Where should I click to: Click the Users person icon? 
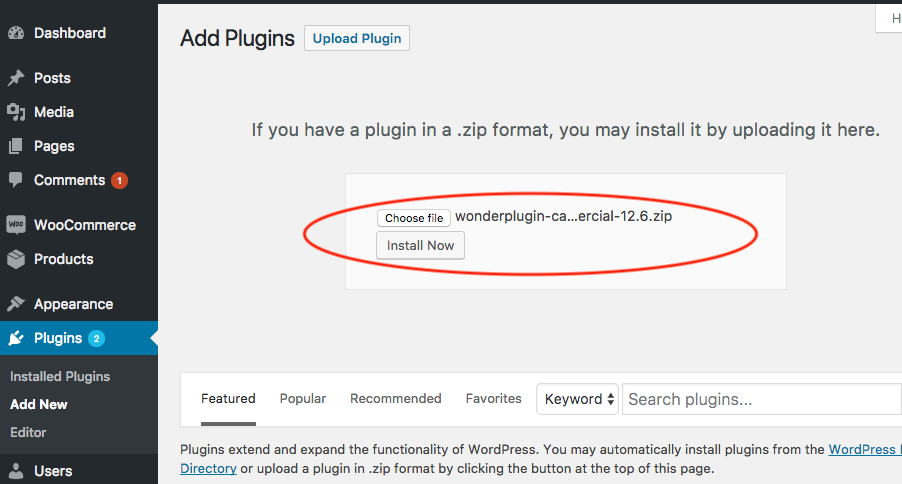(x=16, y=471)
